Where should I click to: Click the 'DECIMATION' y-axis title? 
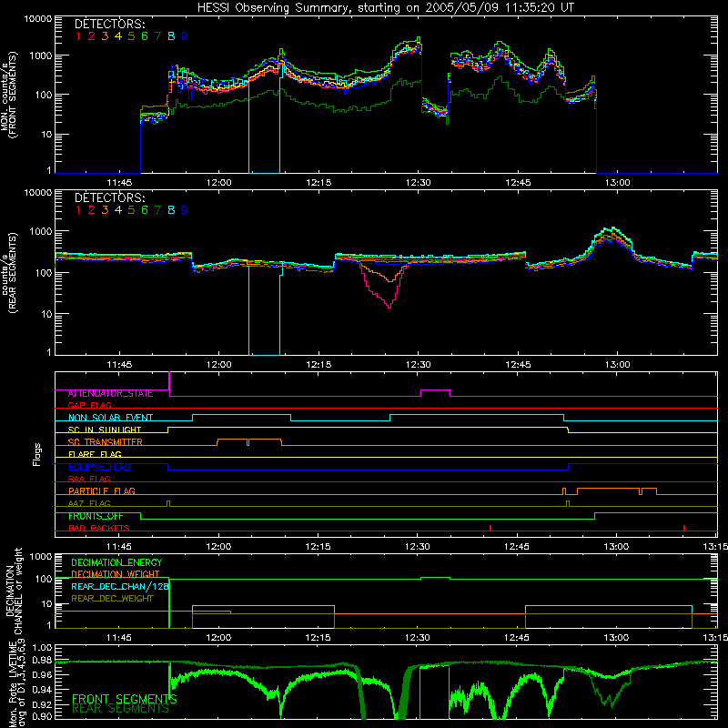click(10, 591)
